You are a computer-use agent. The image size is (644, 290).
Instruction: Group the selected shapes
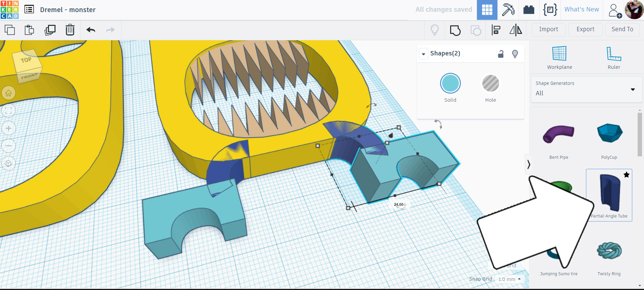455,30
